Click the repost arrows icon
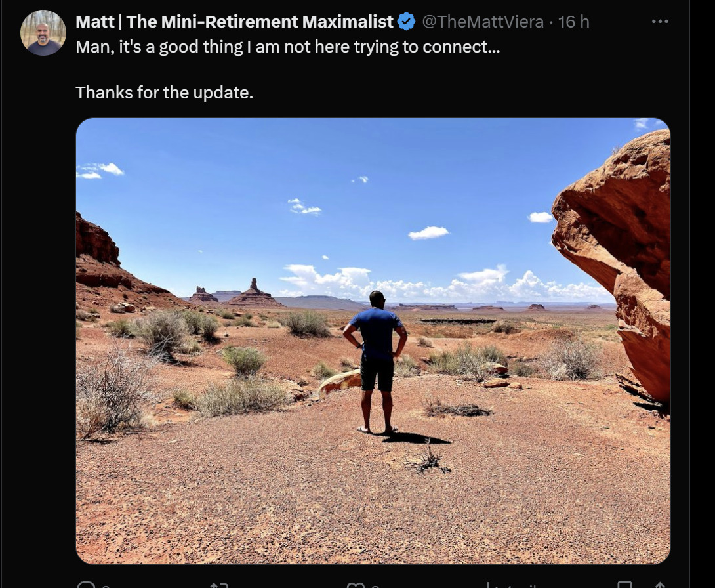The width and height of the screenshot is (715, 588). click(219, 585)
